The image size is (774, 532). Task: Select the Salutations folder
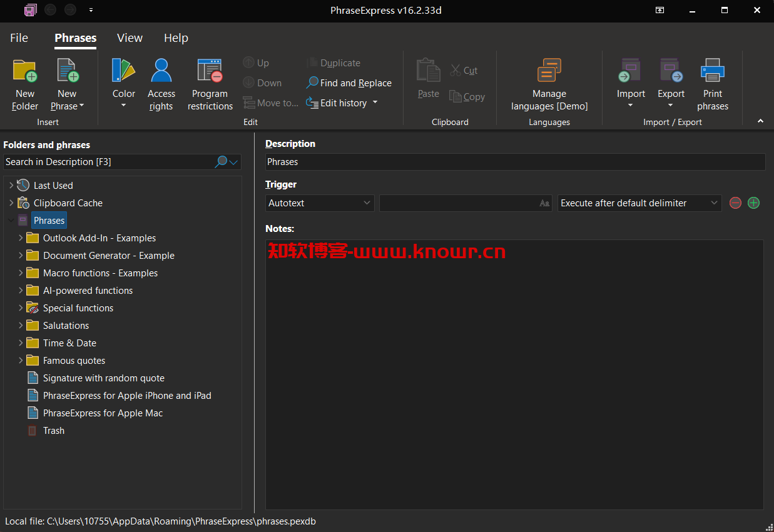66,326
